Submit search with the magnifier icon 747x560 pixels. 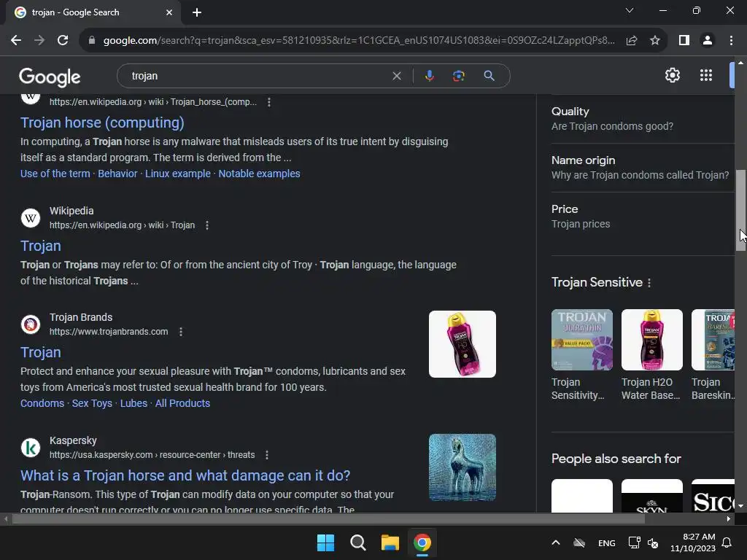489,76
